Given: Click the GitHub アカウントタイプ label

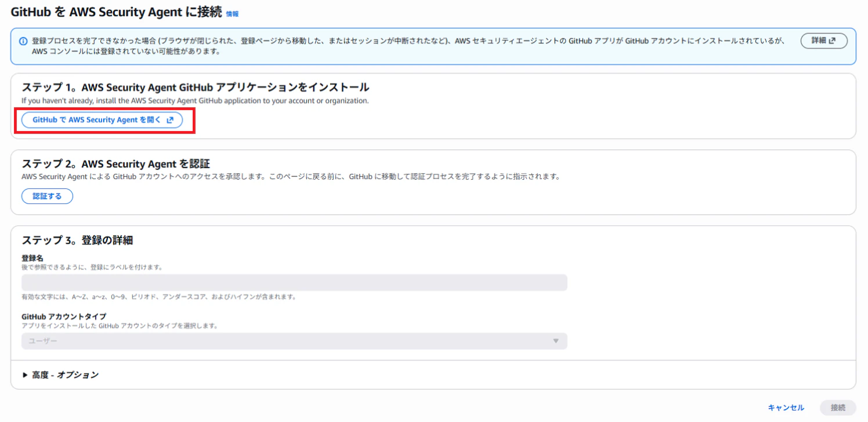Looking at the screenshot, I should (64, 316).
